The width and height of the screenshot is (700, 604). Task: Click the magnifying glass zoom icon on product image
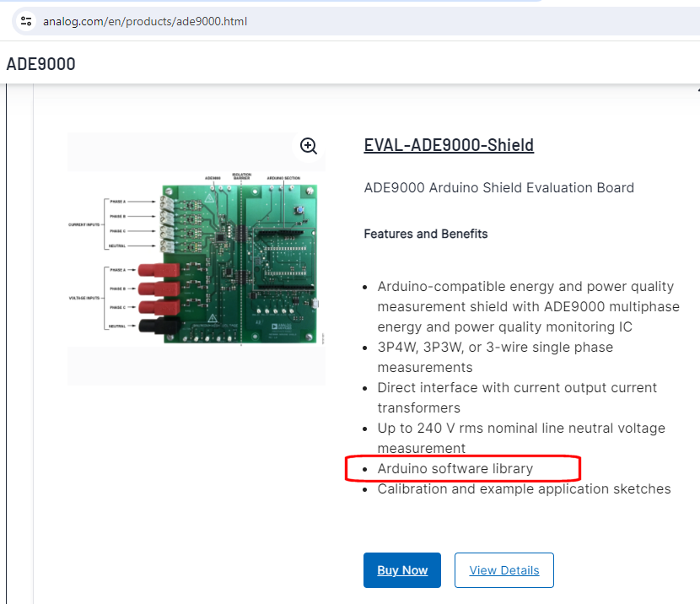[x=308, y=146]
